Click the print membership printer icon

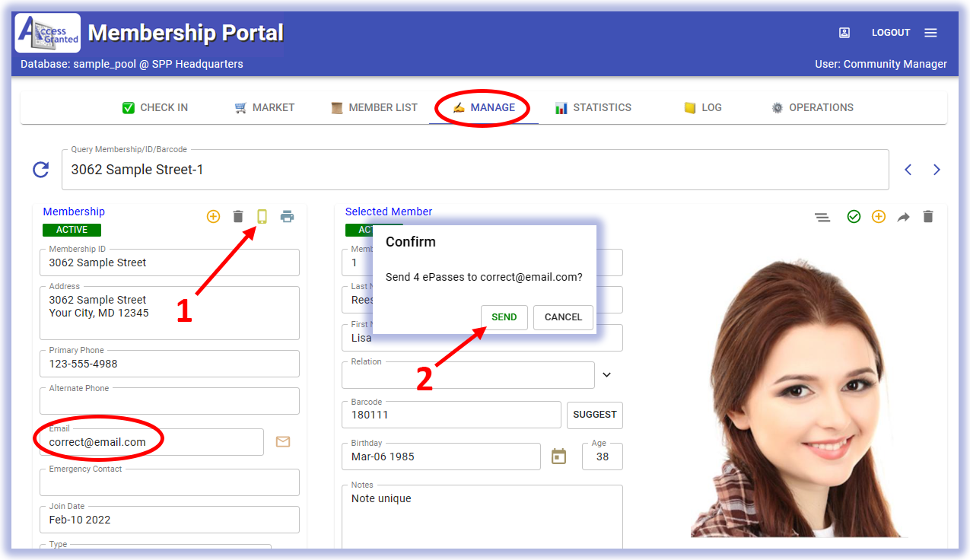coord(287,217)
